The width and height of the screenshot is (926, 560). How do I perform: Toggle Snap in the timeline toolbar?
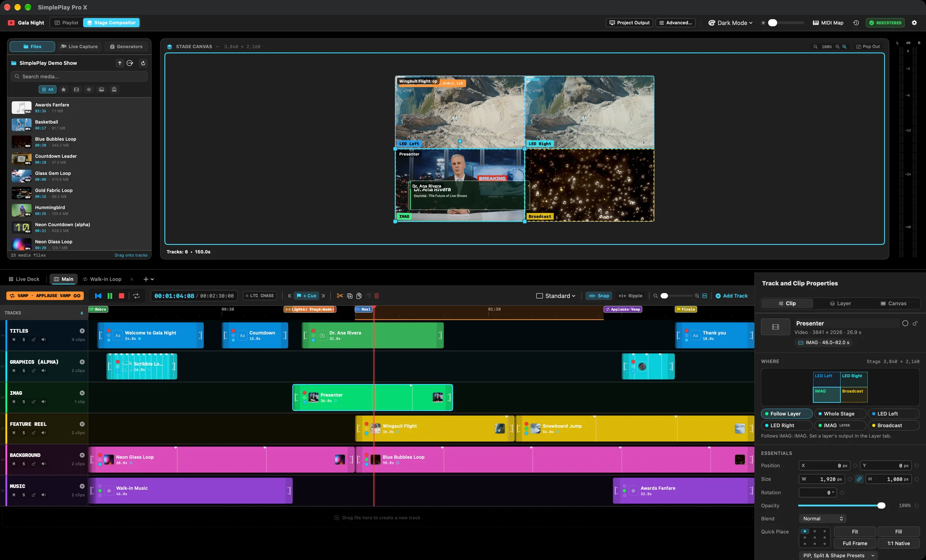pyautogui.click(x=599, y=296)
